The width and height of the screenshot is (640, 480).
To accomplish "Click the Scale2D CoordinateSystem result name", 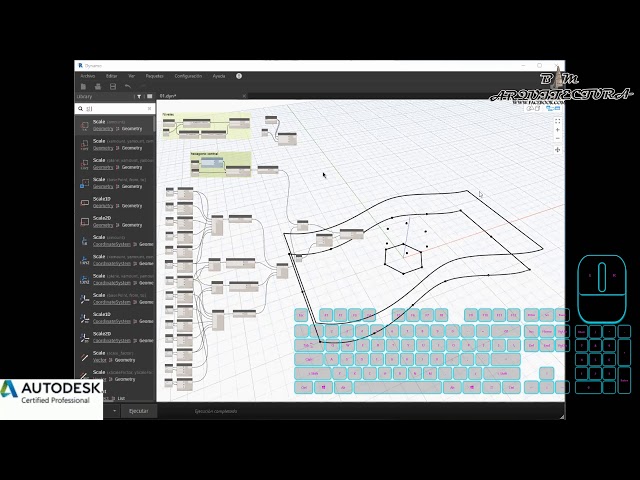I will point(102,333).
